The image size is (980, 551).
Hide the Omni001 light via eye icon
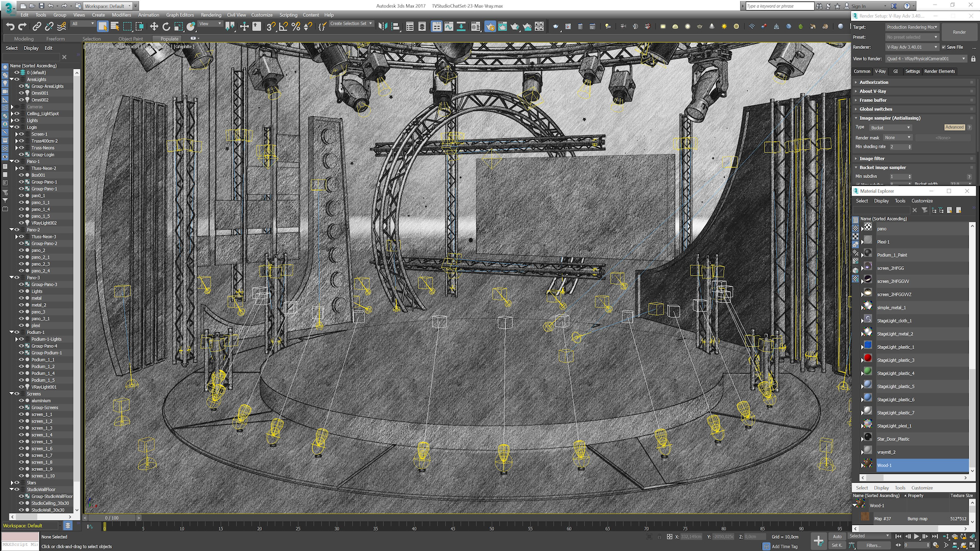click(21, 93)
